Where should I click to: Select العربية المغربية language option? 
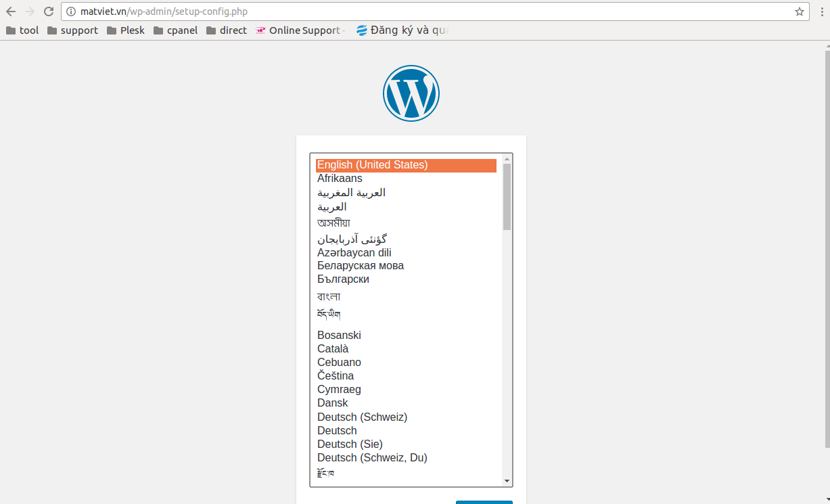point(406,193)
